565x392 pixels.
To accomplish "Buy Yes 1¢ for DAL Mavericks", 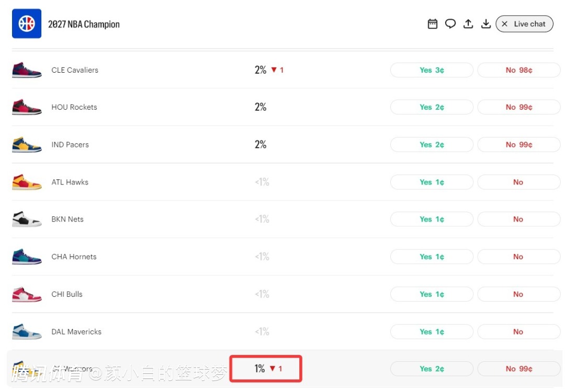I will coord(432,331).
